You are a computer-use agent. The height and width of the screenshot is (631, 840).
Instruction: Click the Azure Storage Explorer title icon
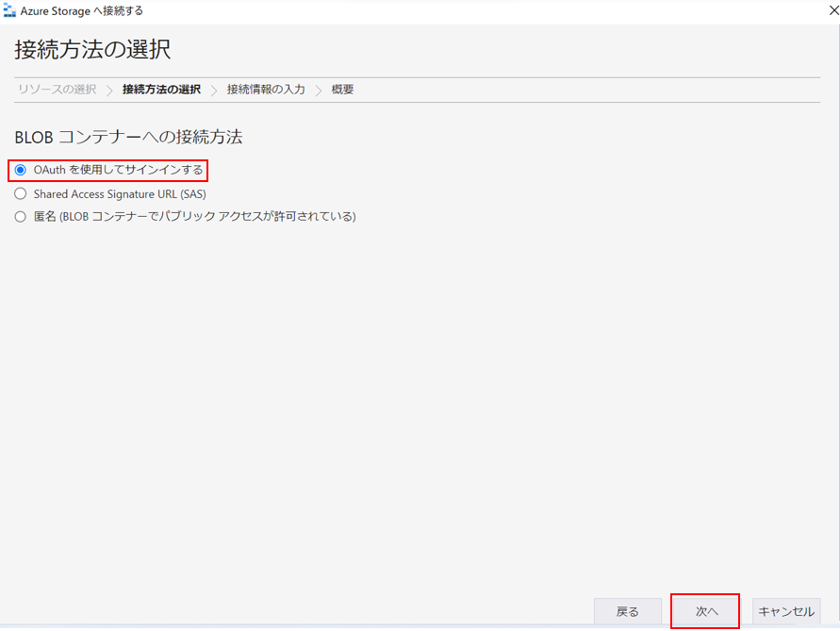click(x=9, y=10)
